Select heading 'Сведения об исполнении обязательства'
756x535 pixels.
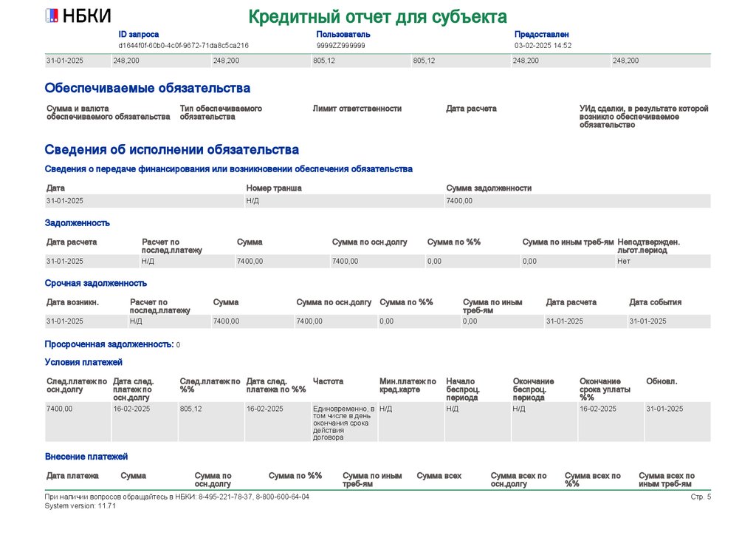pyautogui.click(x=171, y=149)
